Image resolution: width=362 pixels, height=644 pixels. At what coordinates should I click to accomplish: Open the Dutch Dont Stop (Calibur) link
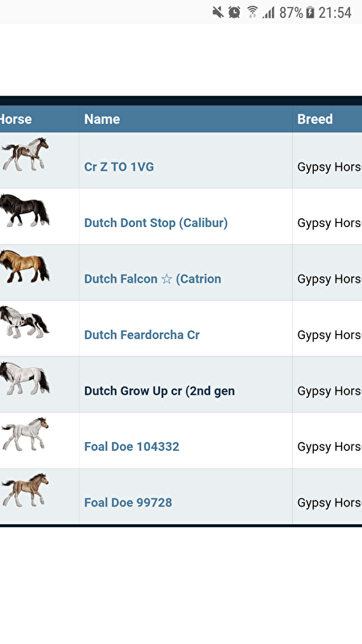click(x=156, y=223)
